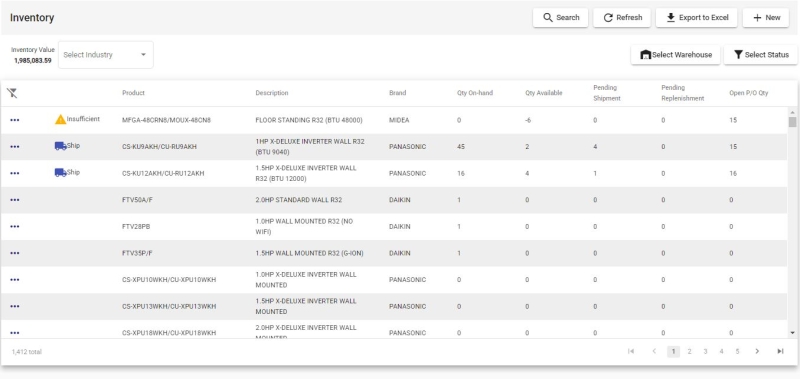The width and height of the screenshot is (800, 379).
Task: Select product CS-KU12AKH/CU-RU12AKH
Action: 163,173
